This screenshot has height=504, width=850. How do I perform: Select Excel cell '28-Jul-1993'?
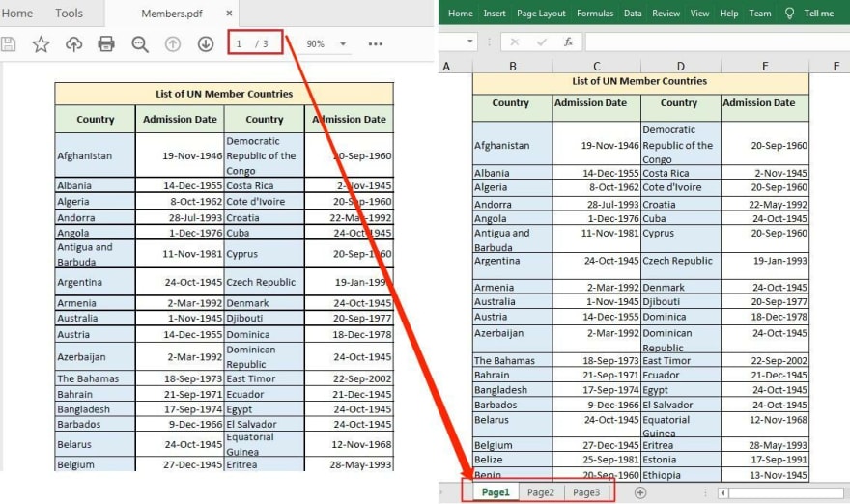597,205
